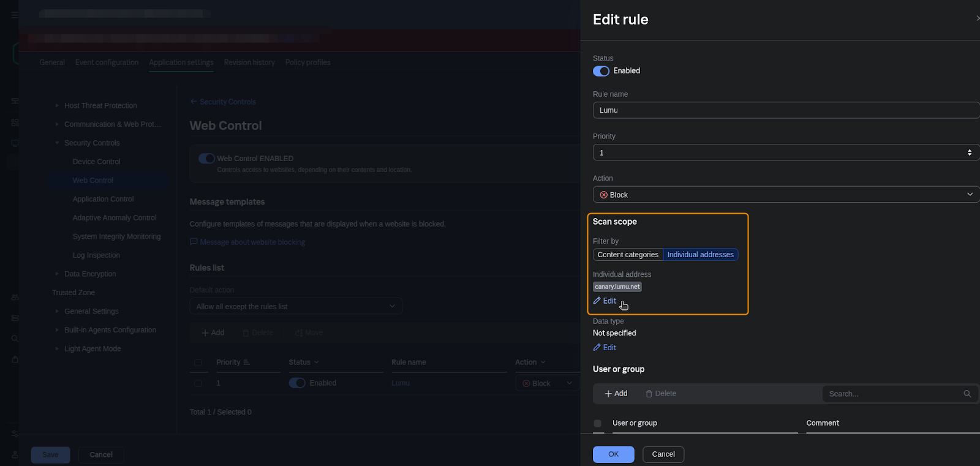The height and width of the screenshot is (466, 980).
Task: Click the magnifier icon in the Search box
Action: pyautogui.click(x=967, y=394)
